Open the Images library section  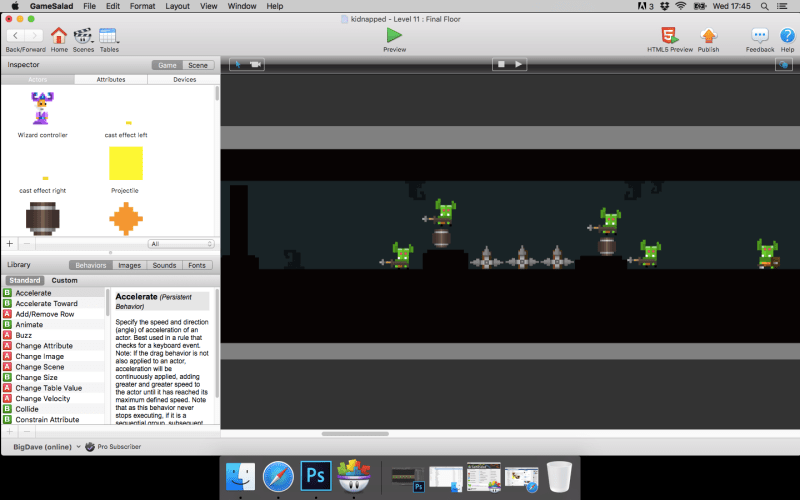129,265
